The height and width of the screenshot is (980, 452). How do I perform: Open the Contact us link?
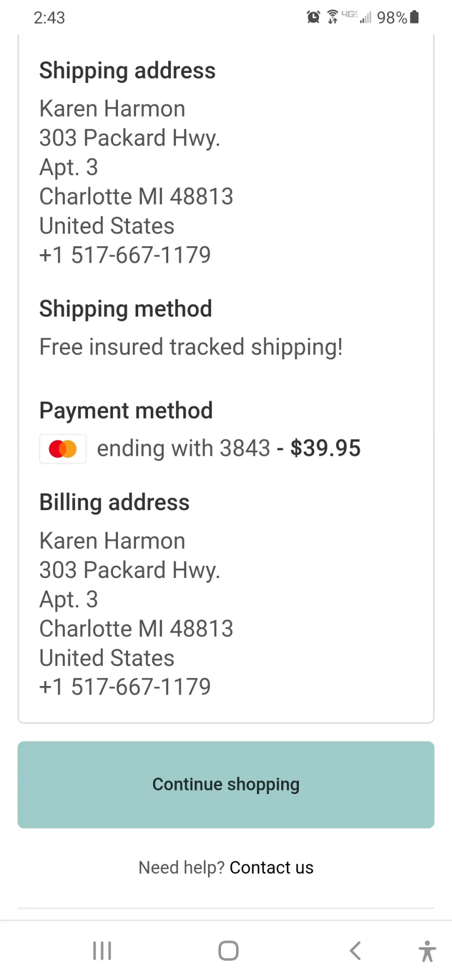coord(271,867)
